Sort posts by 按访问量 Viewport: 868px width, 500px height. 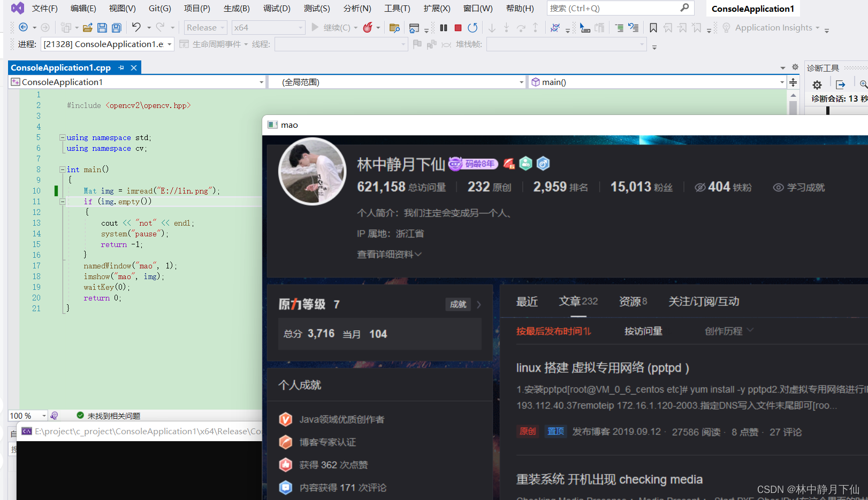click(x=643, y=331)
